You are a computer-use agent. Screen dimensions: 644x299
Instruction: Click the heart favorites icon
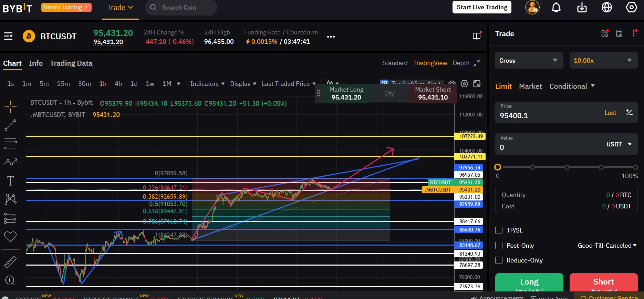point(10,237)
